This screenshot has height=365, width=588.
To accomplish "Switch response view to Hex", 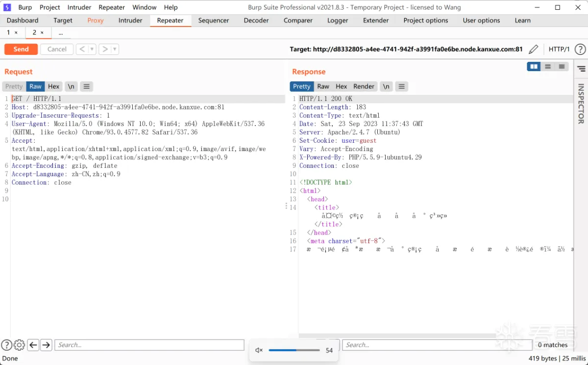I will (x=342, y=86).
